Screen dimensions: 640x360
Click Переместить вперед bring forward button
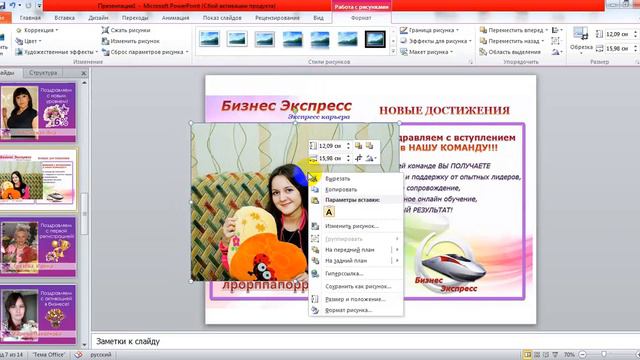tap(513, 30)
